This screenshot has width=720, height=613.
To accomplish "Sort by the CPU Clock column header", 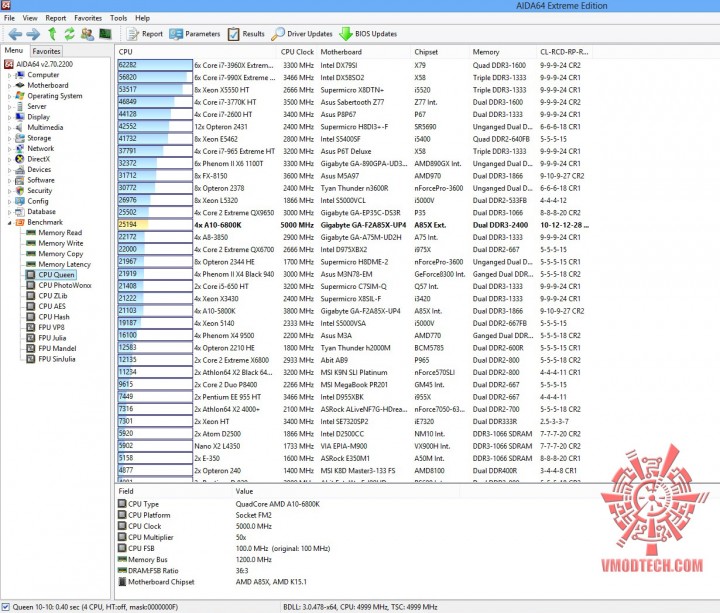I will pyautogui.click(x=298, y=52).
